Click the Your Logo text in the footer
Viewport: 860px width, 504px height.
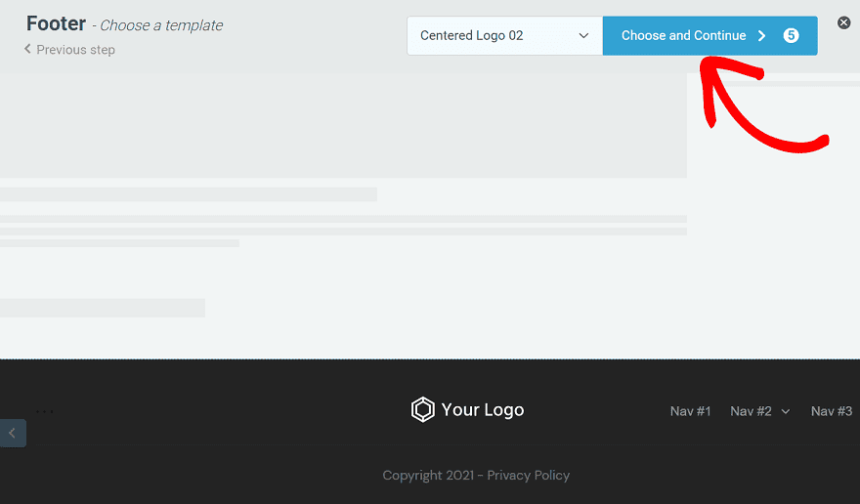482,410
